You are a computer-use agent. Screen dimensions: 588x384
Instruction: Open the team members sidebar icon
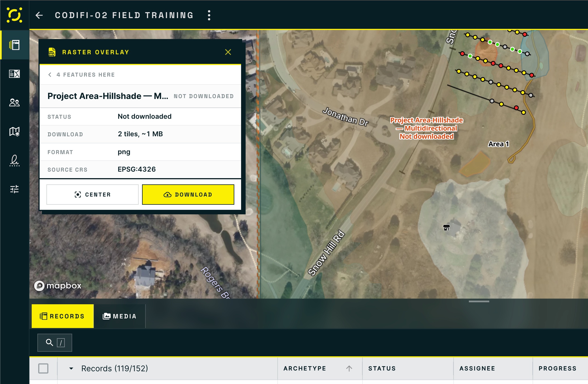(14, 103)
